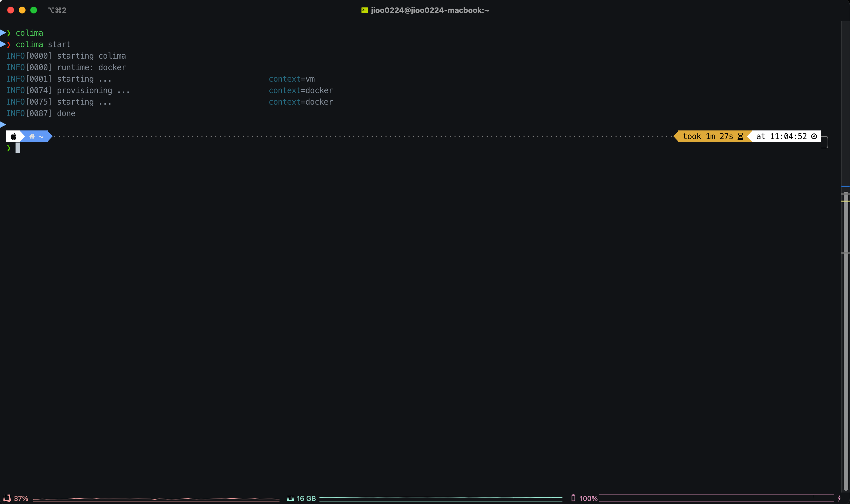Select the blue mark arrow beside colima start

click(x=3, y=44)
